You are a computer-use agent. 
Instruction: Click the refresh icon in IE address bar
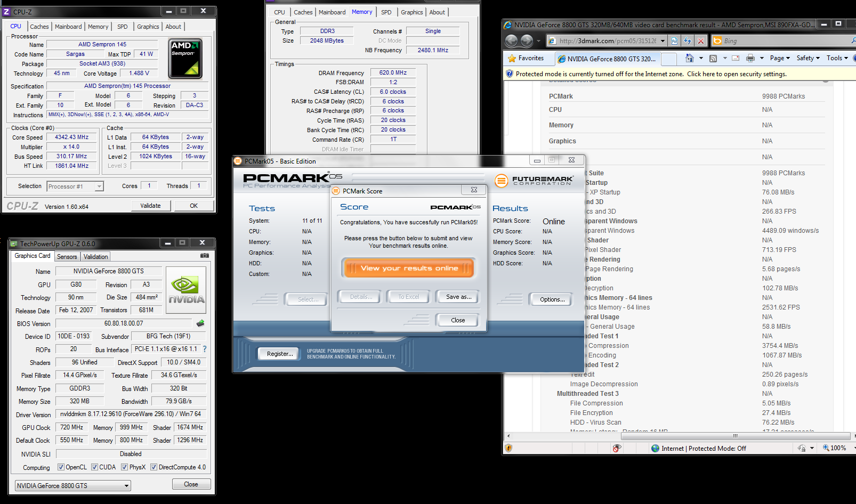point(688,41)
